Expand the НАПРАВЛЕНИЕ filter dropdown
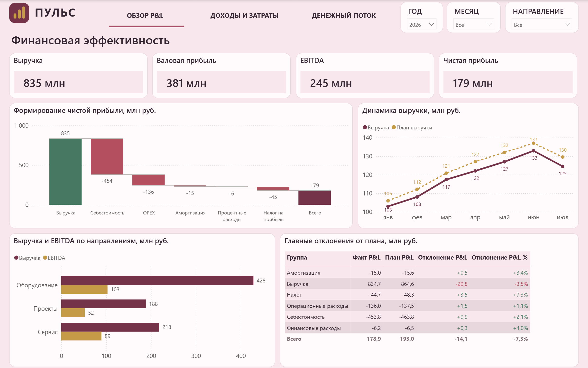 [x=542, y=25]
